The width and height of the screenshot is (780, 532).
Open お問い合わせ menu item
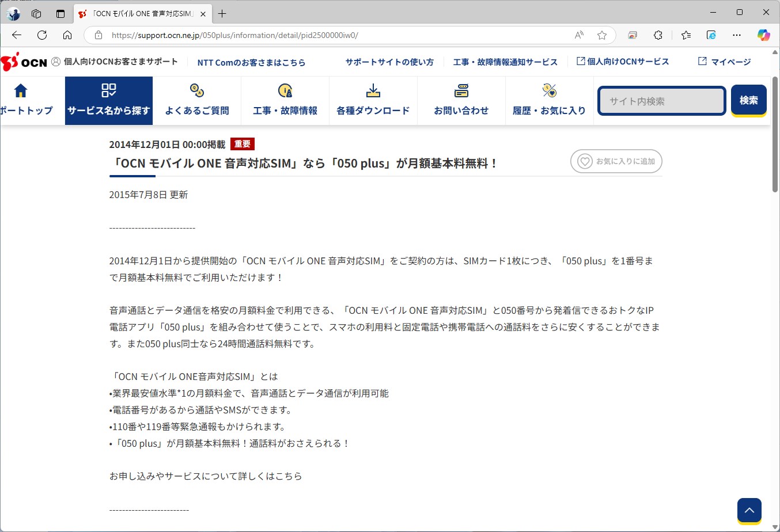pos(461,100)
